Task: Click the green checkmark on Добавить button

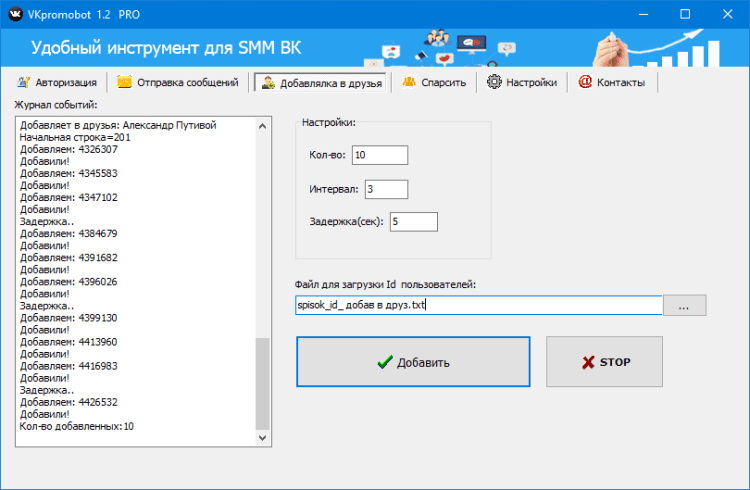Action: click(385, 362)
